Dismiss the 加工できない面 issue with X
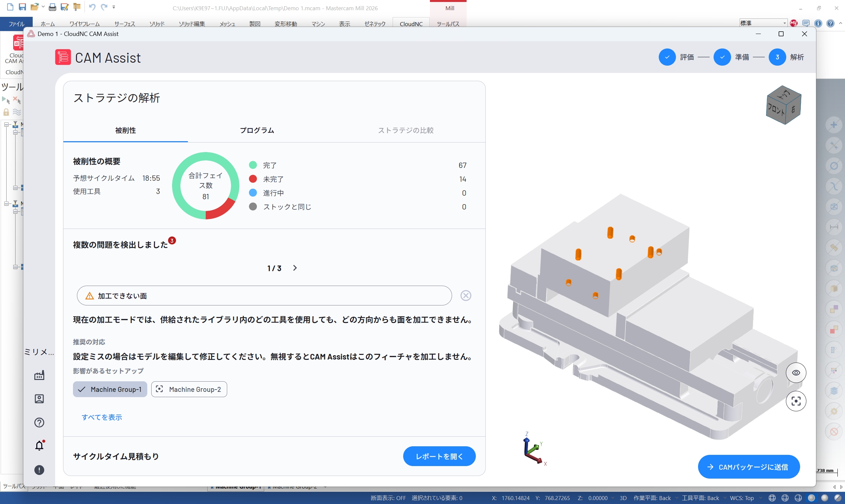This screenshot has width=845, height=504. (466, 296)
